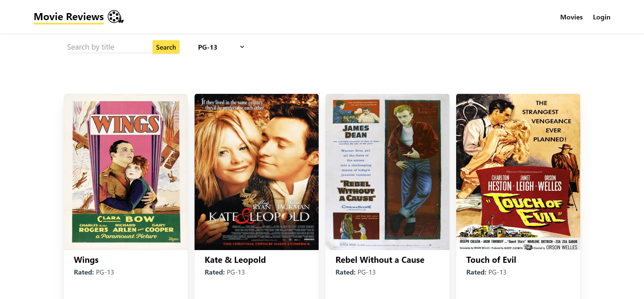This screenshot has height=299, width=644.
Task: Click the rating under Rebel Without a Cause
Action: (x=356, y=272)
